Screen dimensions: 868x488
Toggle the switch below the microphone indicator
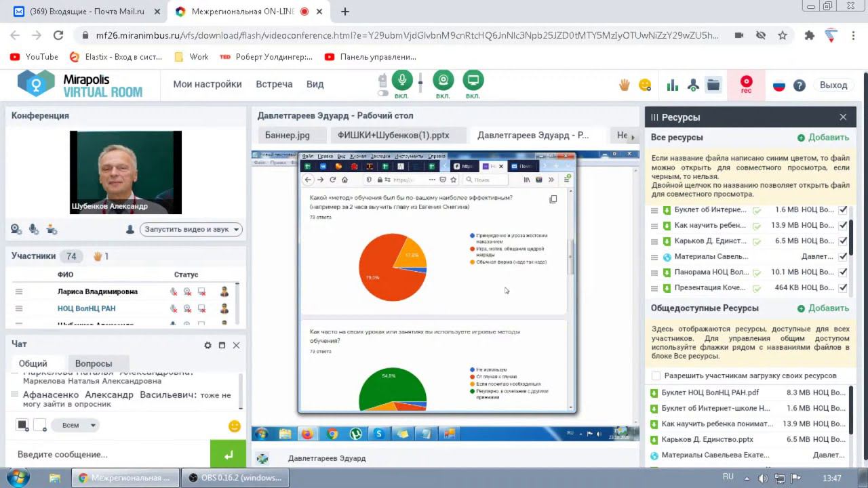pyautogui.click(x=382, y=93)
